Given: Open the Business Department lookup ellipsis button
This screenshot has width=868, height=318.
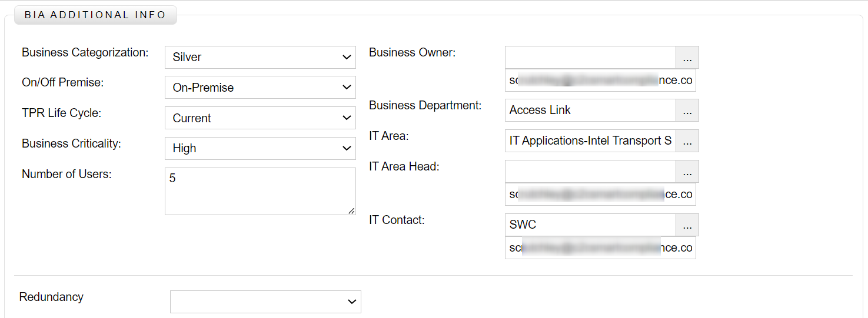Looking at the screenshot, I should point(687,111).
